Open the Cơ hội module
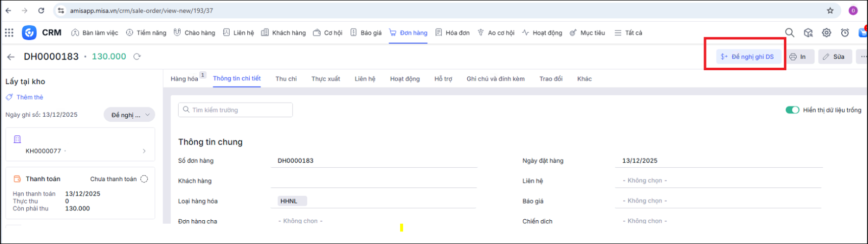 pyautogui.click(x=328, y=33)
